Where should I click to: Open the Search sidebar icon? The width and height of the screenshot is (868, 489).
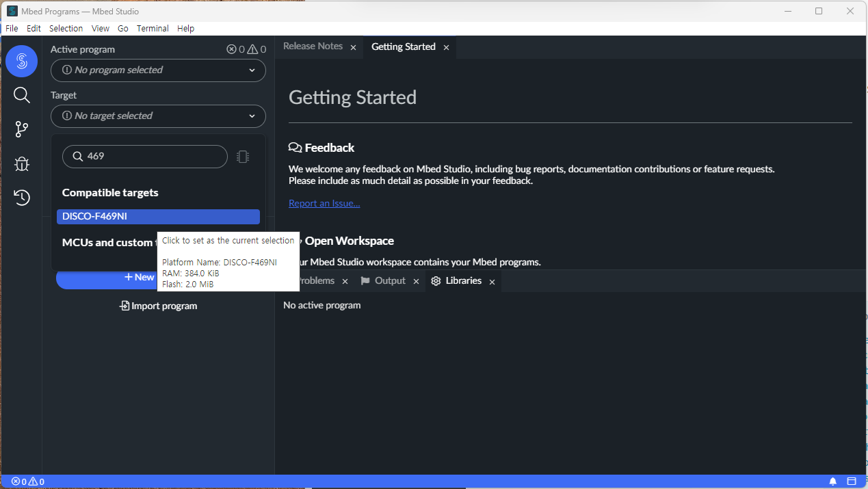[x=21, y=95]
